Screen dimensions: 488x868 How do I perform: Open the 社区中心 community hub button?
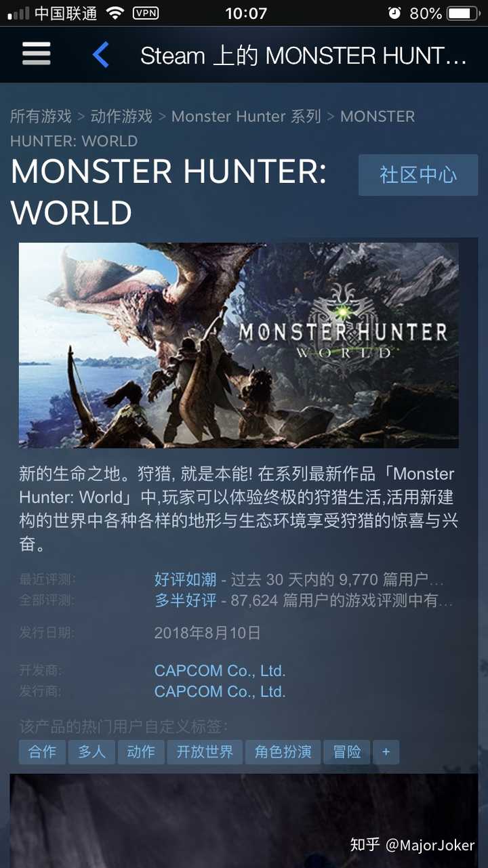[x=418, y=175]
